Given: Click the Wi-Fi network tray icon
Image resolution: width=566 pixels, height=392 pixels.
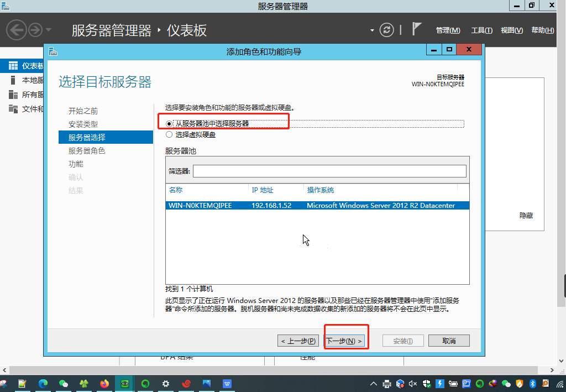Looking at the screenshot, I should (x=559, y=384).
